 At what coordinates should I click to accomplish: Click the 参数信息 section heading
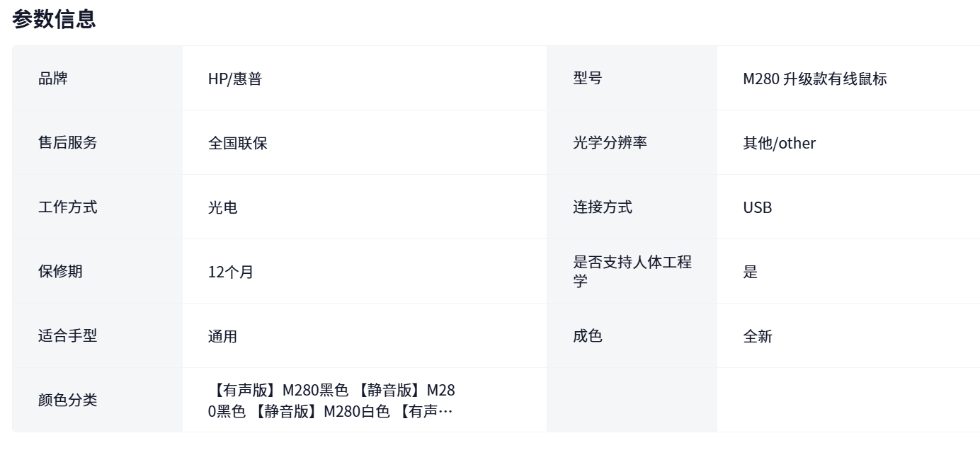(x=54, y=20)
